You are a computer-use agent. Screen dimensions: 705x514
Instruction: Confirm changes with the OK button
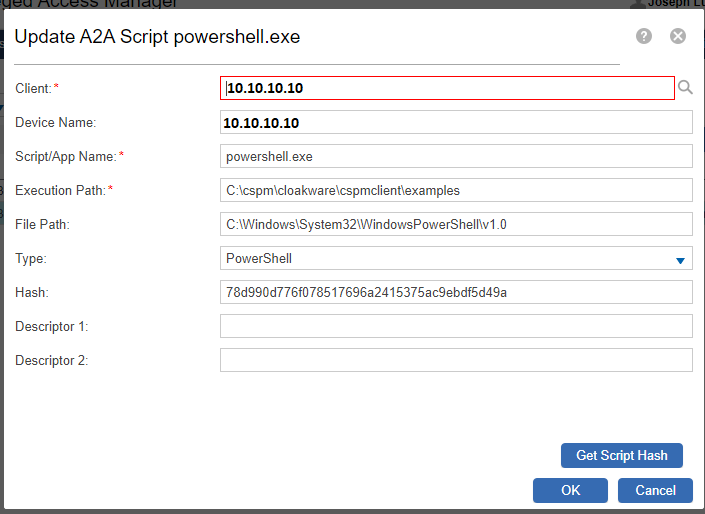(x=570, y=490)
